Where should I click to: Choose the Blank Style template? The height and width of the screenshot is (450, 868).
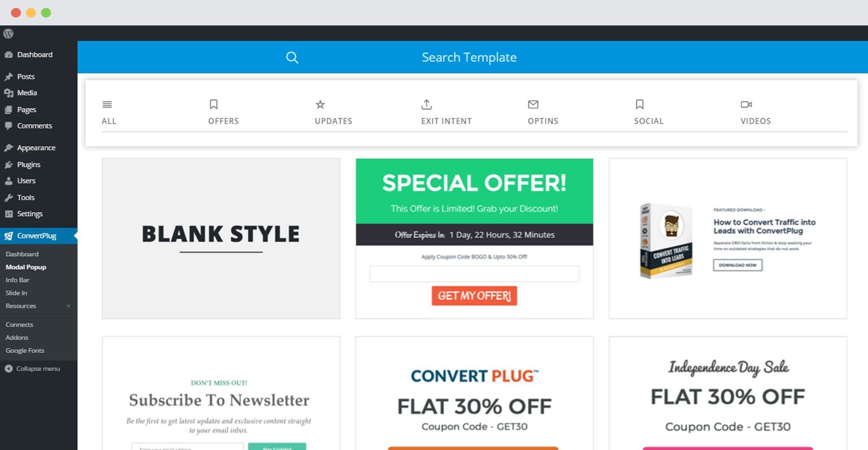point(221,238)
